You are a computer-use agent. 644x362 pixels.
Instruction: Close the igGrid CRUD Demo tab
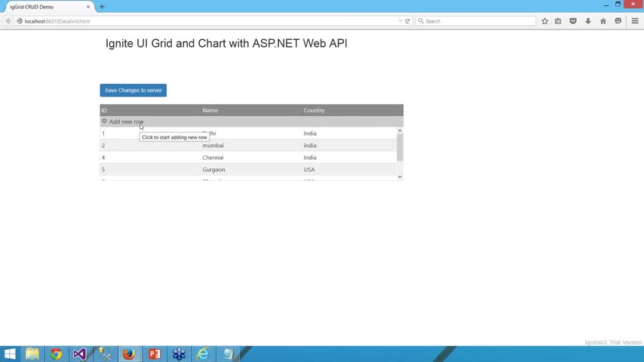tap(88, 7)
